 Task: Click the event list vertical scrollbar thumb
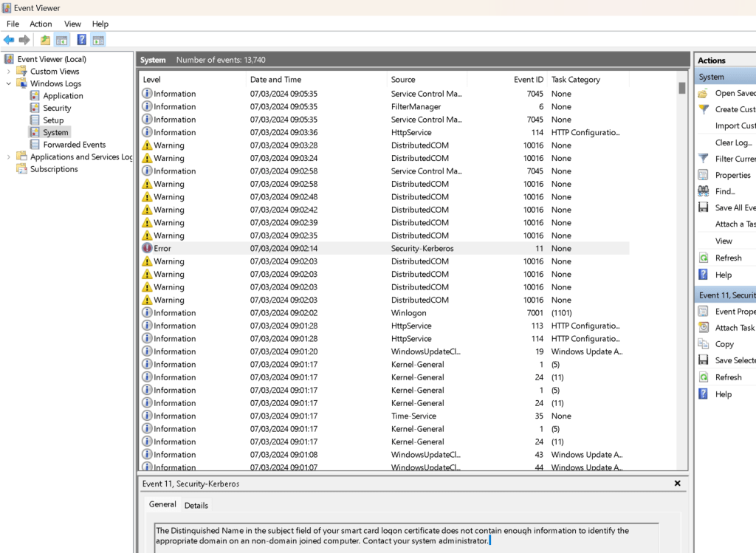(681, 88)
